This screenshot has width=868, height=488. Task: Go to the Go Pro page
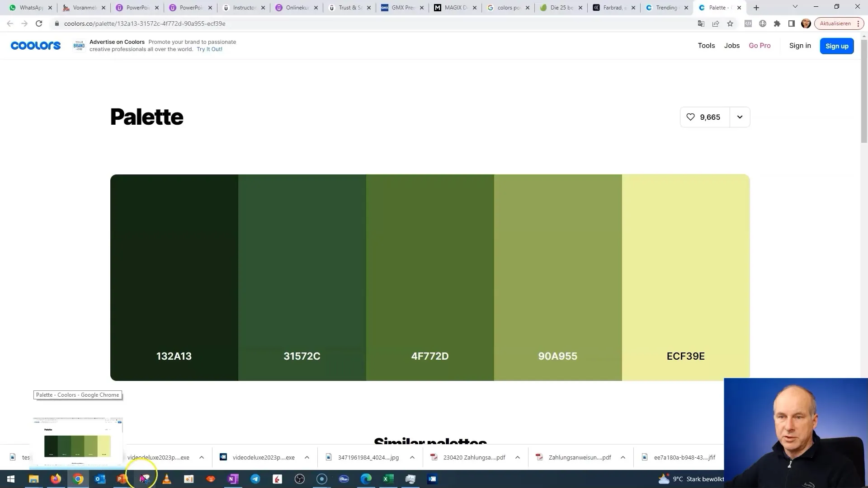[x=759, y=46]
